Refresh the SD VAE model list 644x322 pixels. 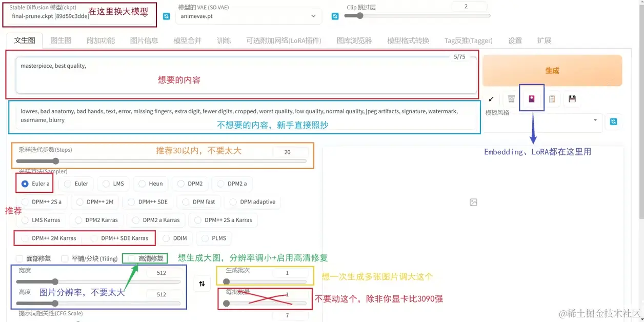[x=335, y=16]
